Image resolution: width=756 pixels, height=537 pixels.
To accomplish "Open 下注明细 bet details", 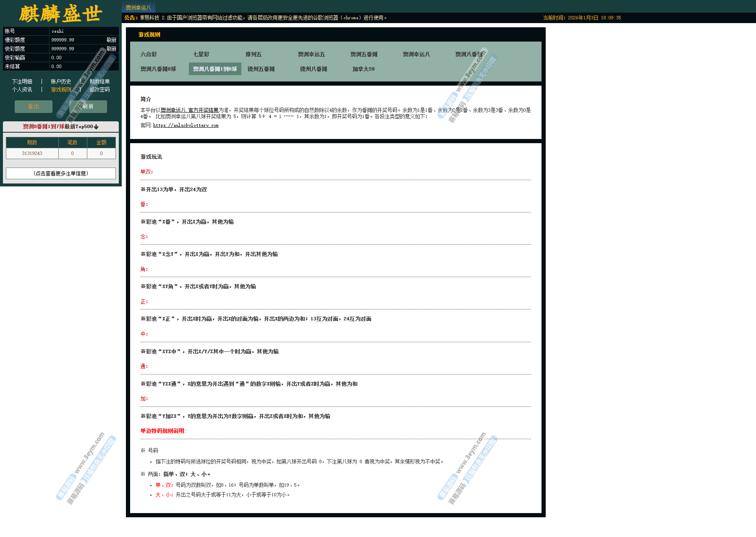I will coord(22,82).
